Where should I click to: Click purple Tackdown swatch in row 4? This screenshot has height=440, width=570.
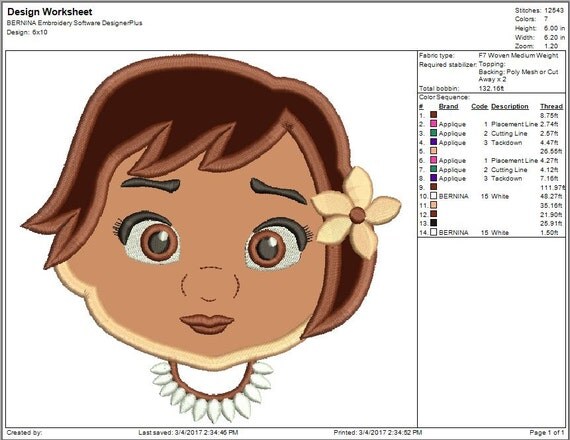click(433, 142)
